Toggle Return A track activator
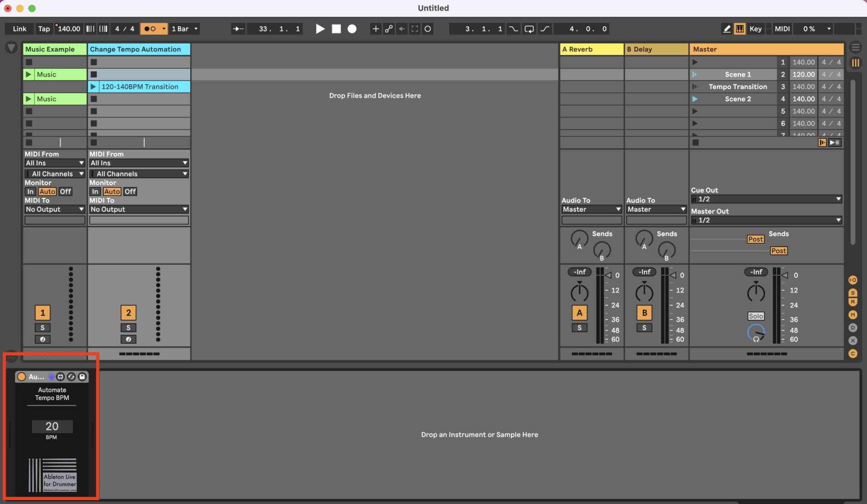Screen dimensions: 867x504 coord(579,313)
